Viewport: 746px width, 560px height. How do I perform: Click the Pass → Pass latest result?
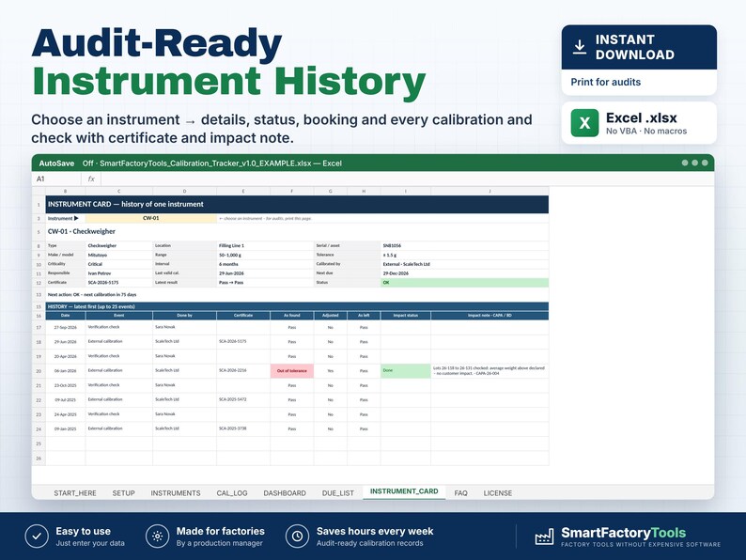coord(231,283)
